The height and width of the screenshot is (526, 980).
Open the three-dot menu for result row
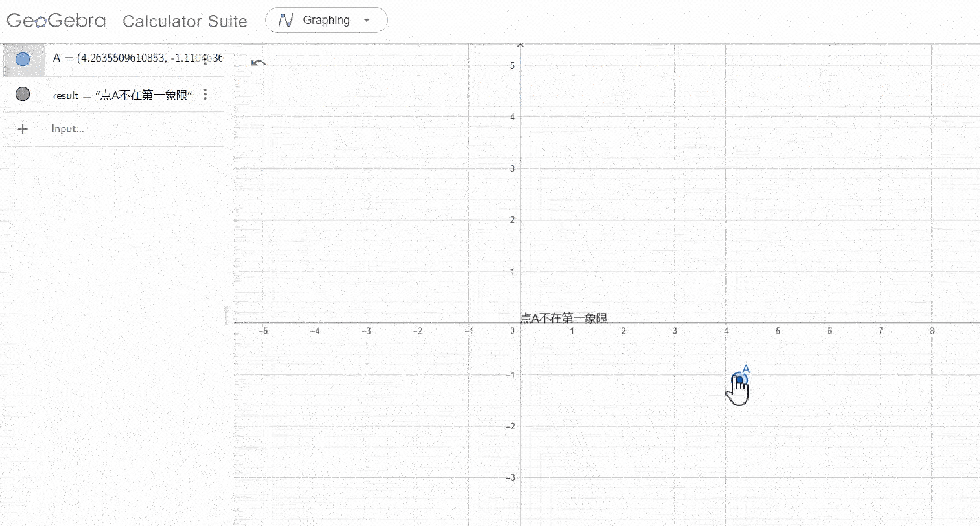click(205, 95)
